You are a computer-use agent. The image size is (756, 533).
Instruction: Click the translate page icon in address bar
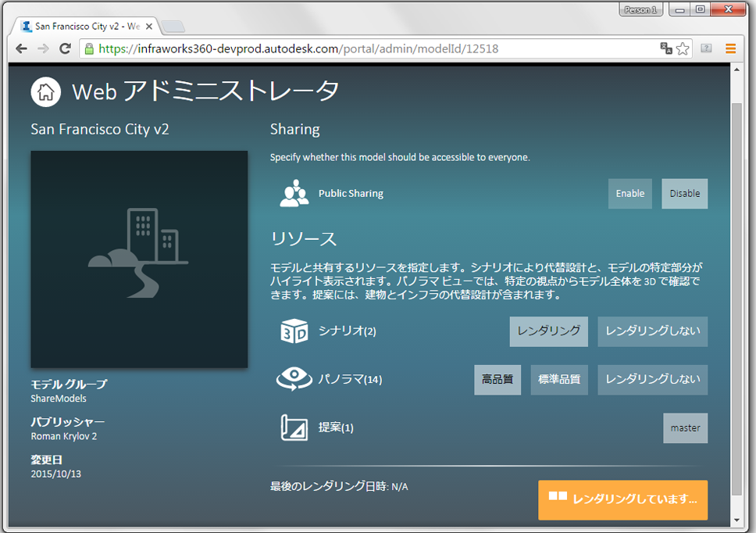coord(666,48)
